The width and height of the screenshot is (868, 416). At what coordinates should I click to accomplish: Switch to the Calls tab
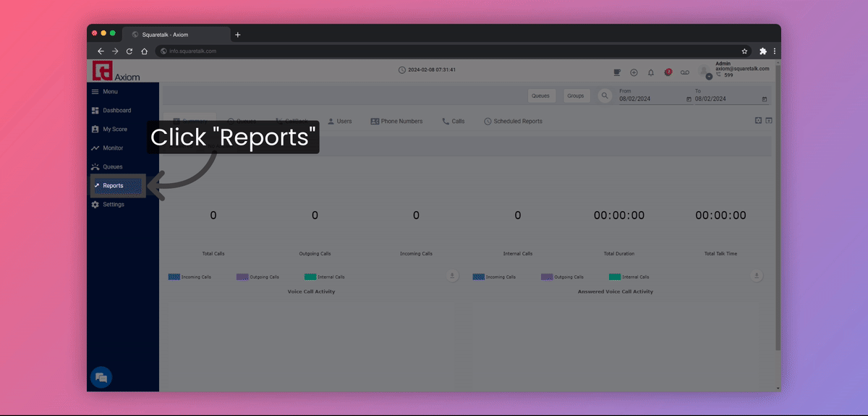454,122
